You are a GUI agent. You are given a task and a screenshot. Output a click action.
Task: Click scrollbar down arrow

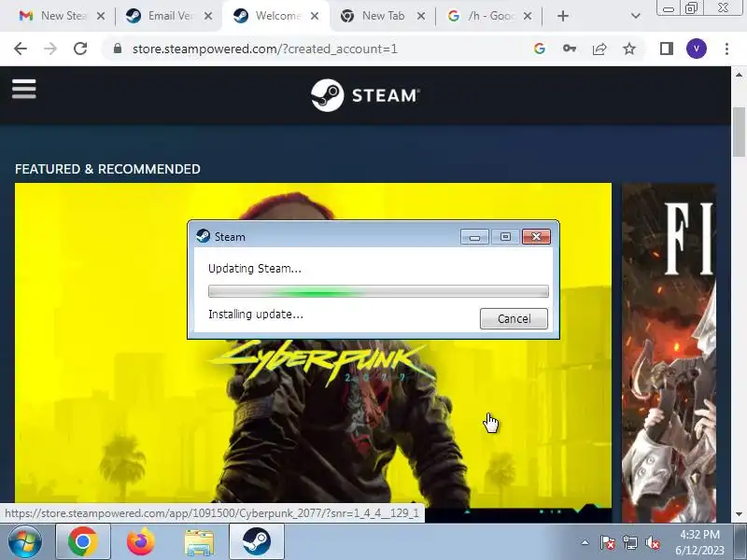739,514
